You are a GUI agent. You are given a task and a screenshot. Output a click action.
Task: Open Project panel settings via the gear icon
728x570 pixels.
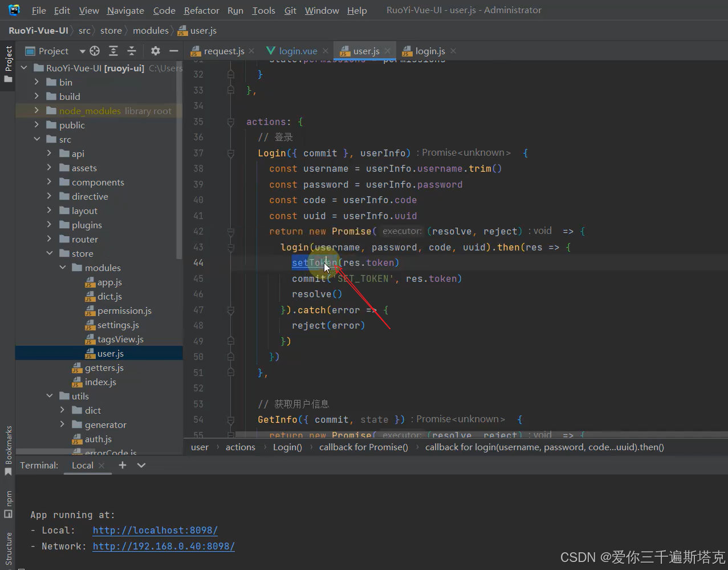[155, 51]
